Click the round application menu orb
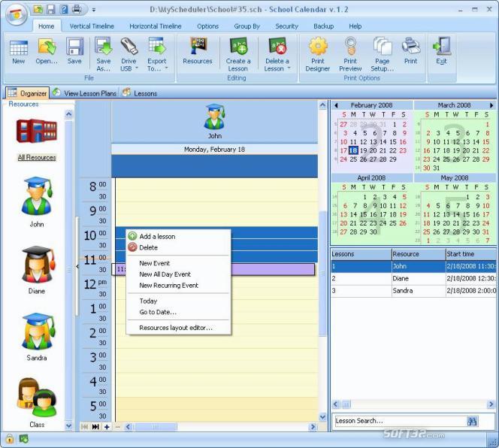The width and height of the screenshot is (499, 448). tap(17, 14)
